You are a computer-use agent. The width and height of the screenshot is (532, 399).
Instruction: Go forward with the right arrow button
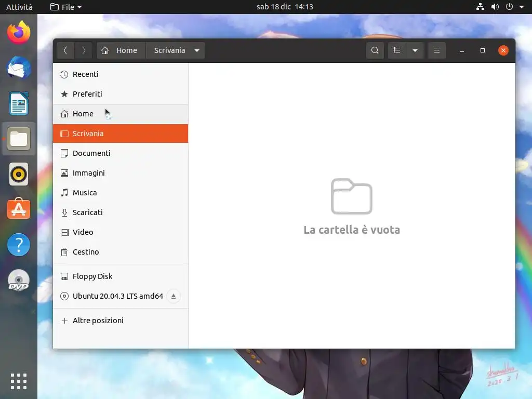click(84, 50)
